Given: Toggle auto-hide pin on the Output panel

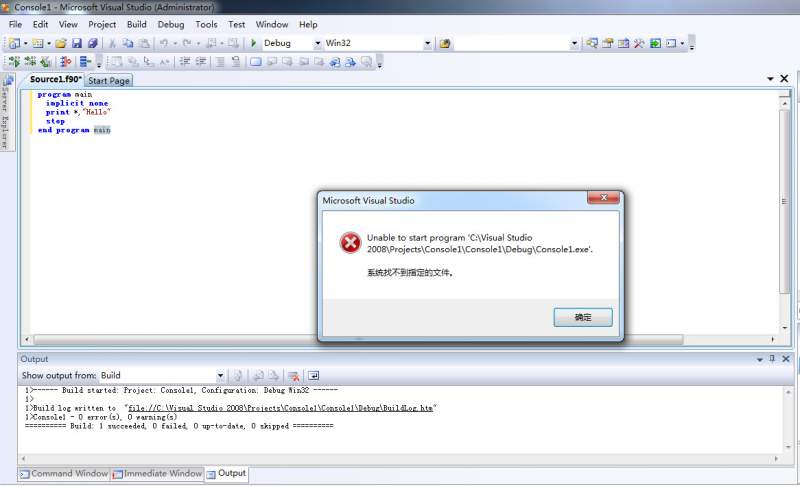Looking at the screenshot, I should tap(772, 359).
